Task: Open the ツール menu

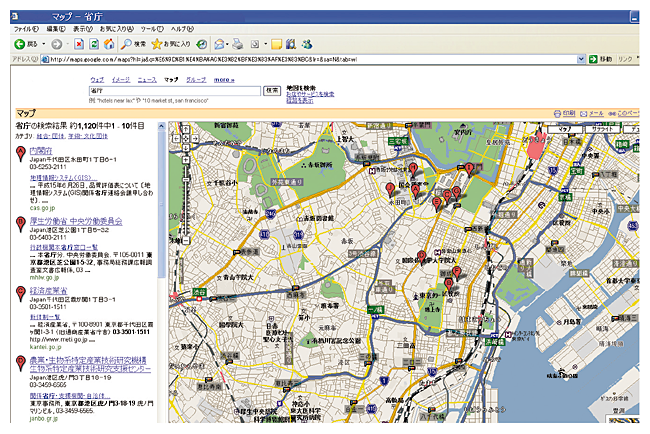Action: [152, 29]
